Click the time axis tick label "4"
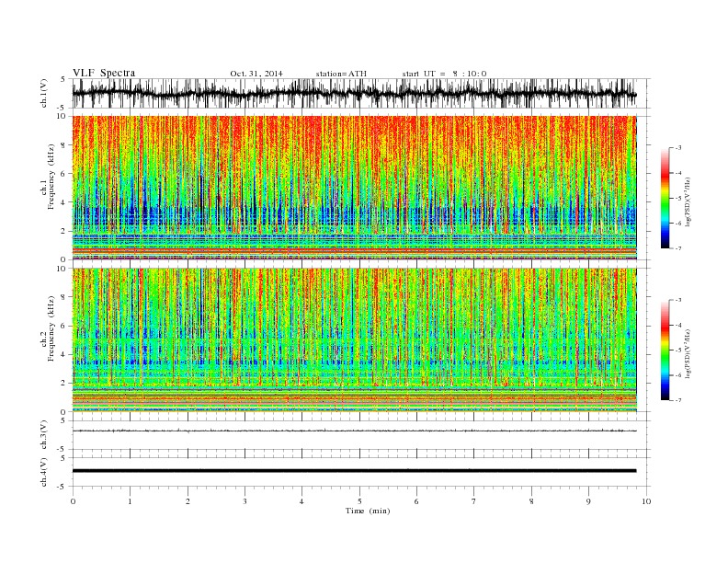 301,501
